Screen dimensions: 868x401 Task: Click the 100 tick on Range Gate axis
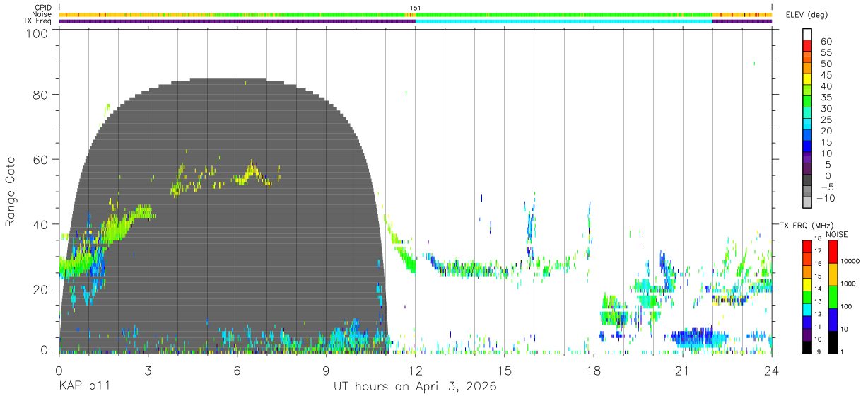[x=37, y=33]
